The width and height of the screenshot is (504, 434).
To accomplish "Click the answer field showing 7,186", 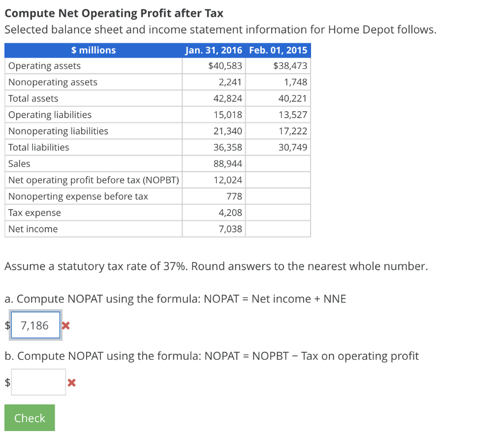I will (35, 325).
